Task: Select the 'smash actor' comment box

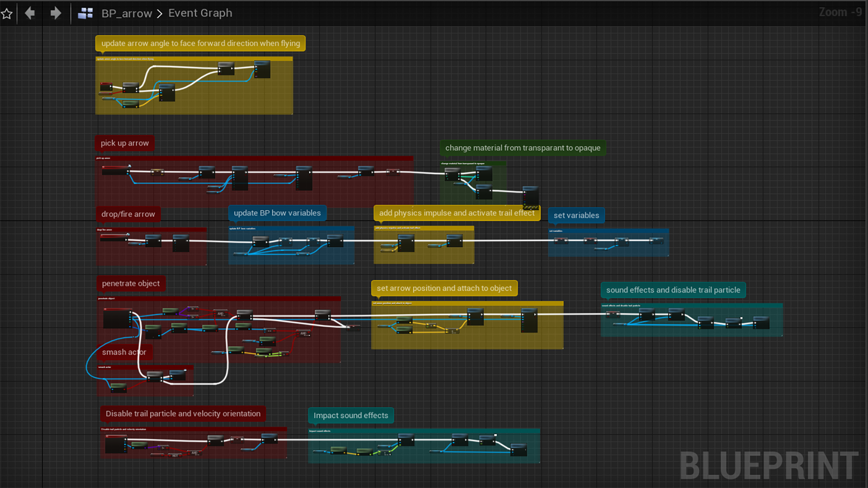Action: tap(124, 352)
